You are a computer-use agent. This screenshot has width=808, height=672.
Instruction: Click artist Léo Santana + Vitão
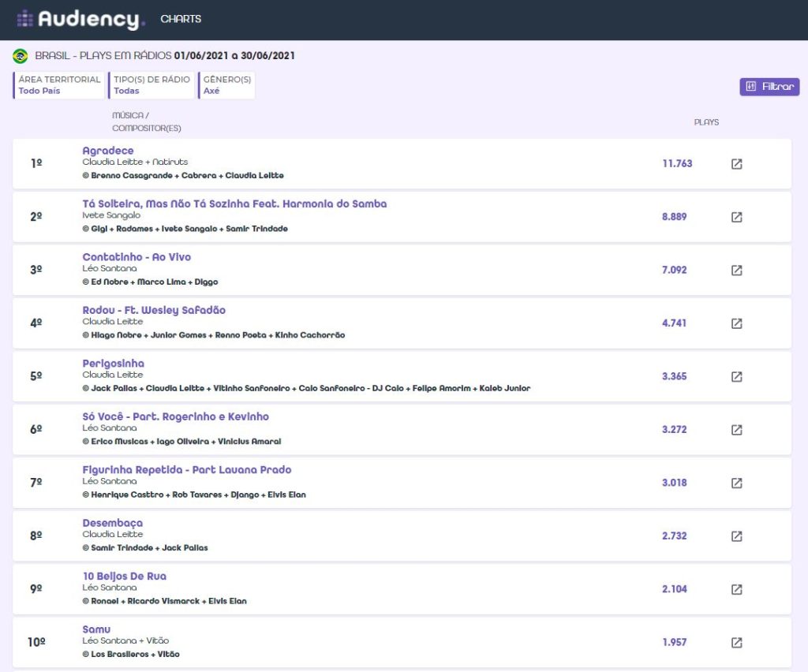(x=125, y=640)
